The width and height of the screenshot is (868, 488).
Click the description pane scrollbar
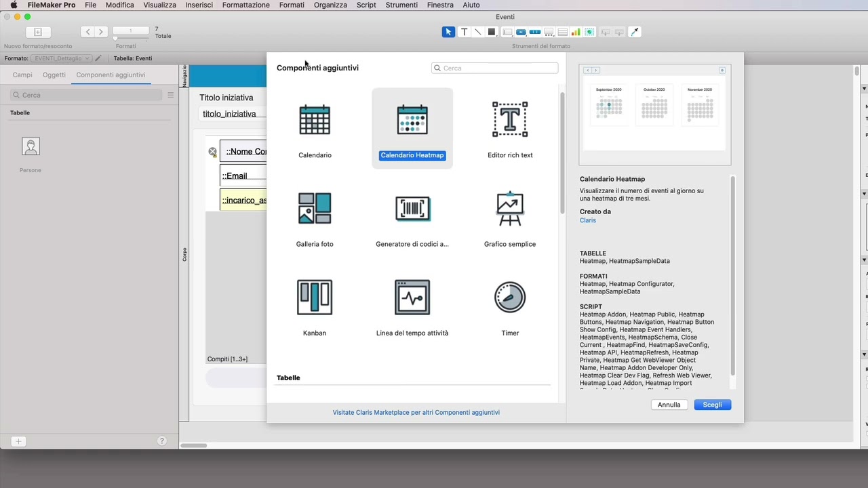tap(732, 277)
